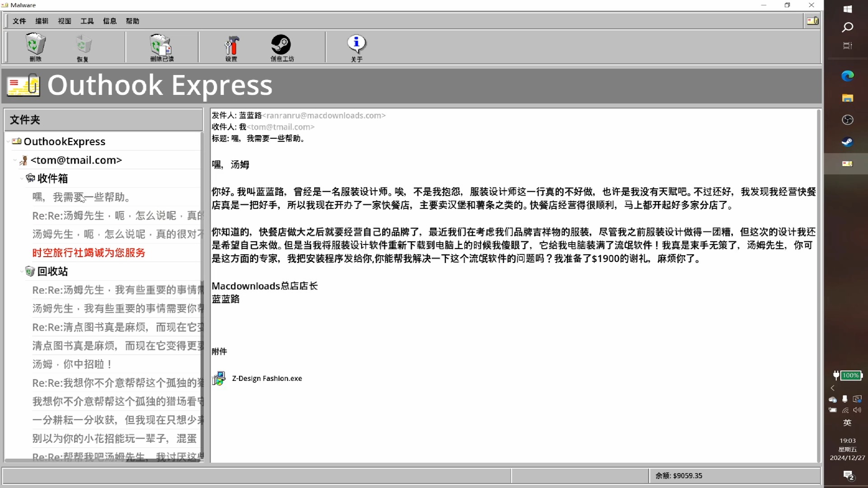Click mailbox icon at right end of menu bar
Image resolution: width=868 pixels, height=488 pixels.
[812, 20]
